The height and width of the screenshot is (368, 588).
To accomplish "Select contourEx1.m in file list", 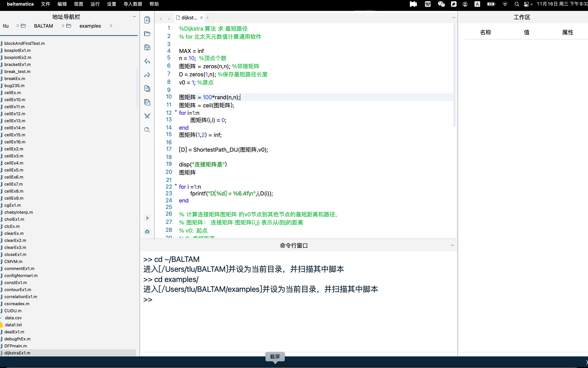I will tap(18, 290).
